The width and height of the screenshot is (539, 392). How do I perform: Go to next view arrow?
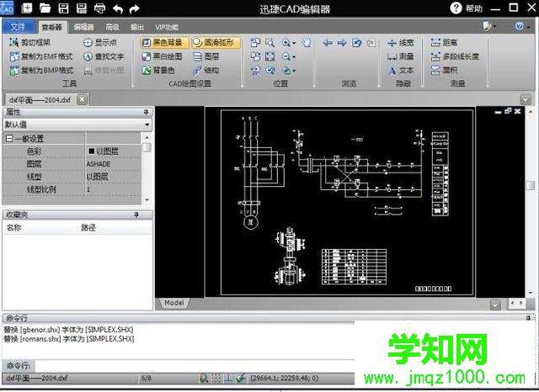pos(342,43)
